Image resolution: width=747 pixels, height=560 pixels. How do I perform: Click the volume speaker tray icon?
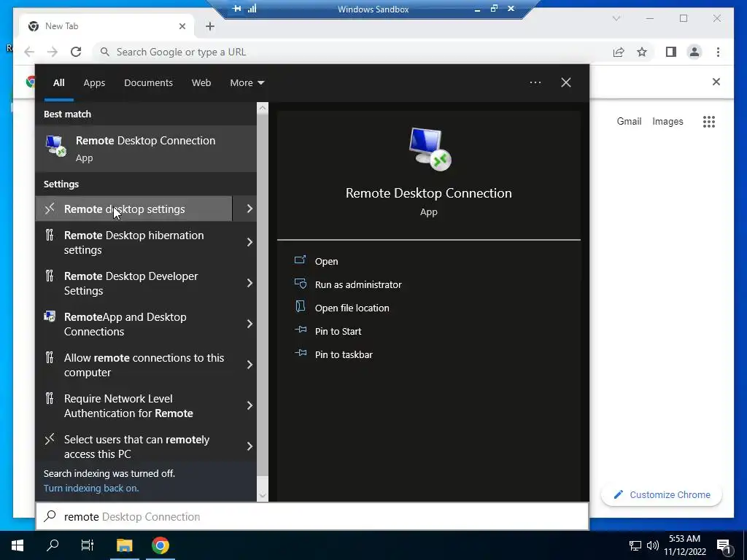652,545
